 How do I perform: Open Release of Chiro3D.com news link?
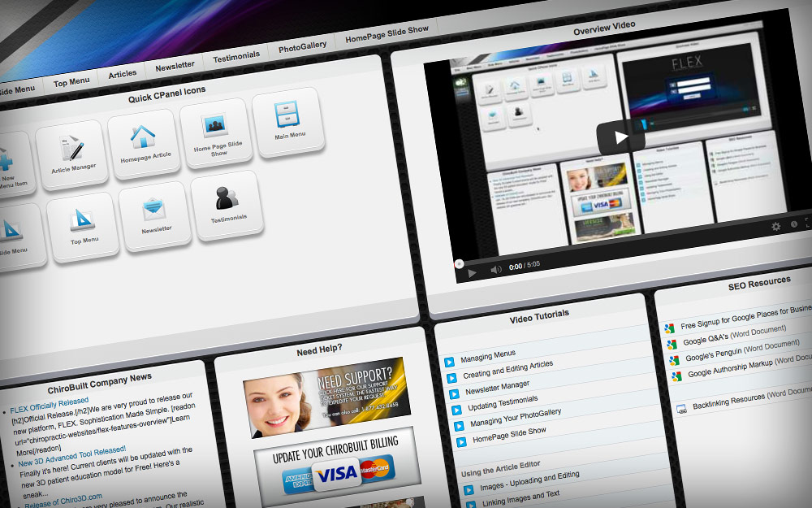point(63,501)
